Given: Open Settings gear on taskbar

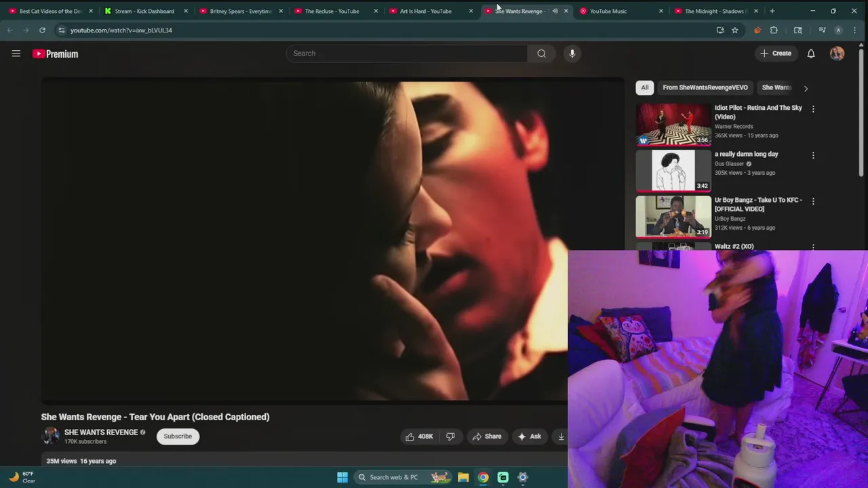Looking at the screenshot, I should point(523,477).
